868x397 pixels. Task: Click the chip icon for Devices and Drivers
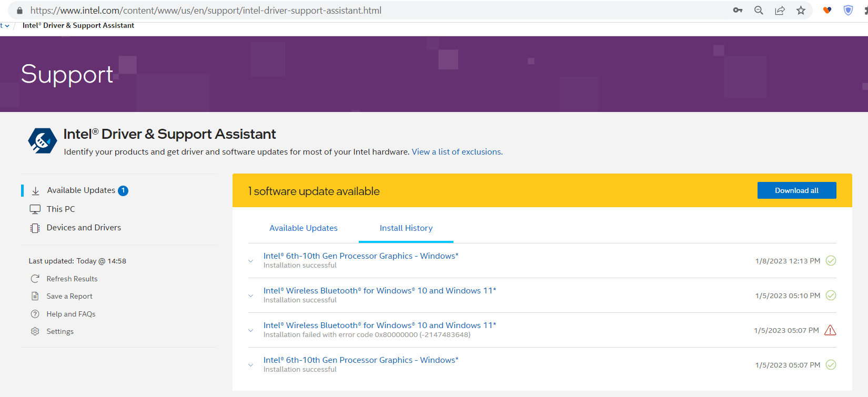click(x=35, y=228)
